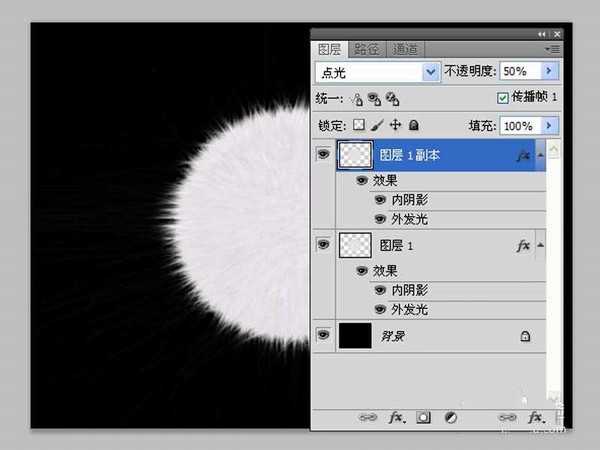Select the 图层 1 layer thumbnail
Image resolution: width=600 pixels, height=450 pixels.
click(356, 246)
